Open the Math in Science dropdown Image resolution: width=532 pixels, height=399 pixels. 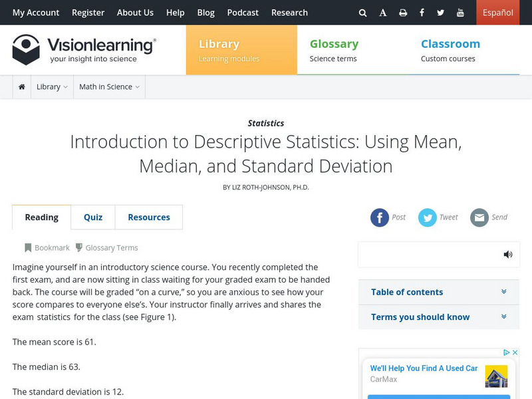click(x=109, y=87)
